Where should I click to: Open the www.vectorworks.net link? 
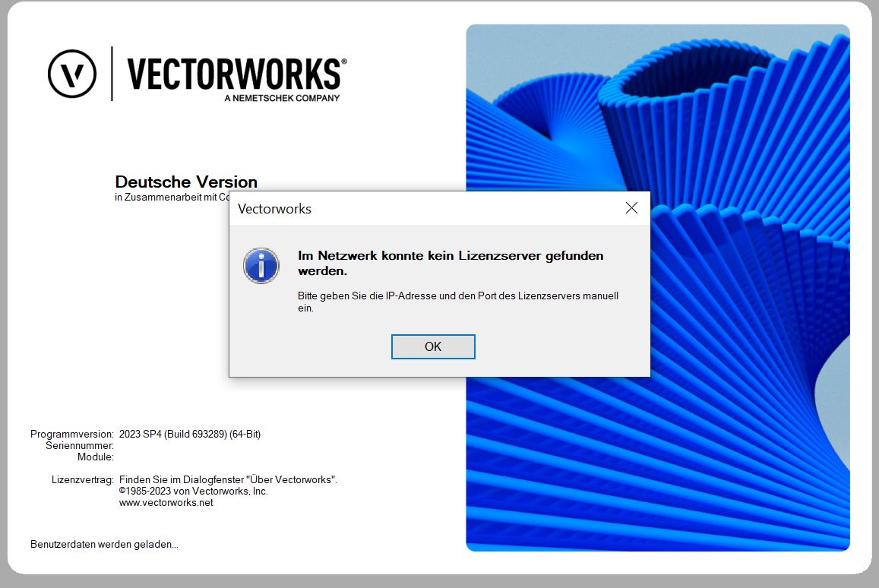click(x=166, y=503)
